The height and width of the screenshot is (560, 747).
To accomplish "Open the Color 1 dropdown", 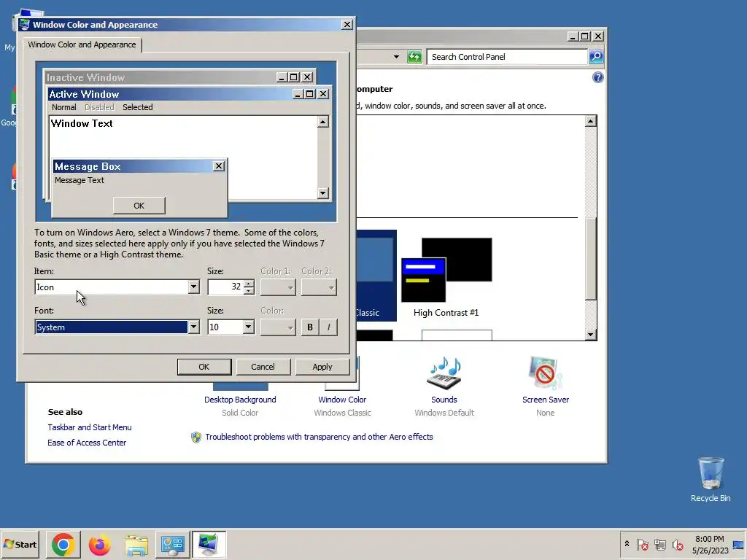I will click(x=278, y=287).
